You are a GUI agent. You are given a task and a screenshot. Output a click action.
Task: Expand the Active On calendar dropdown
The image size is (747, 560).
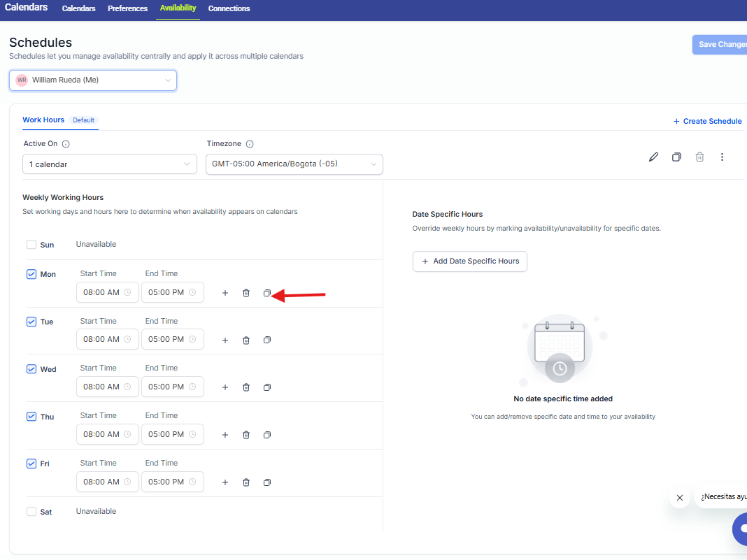click(x=109, y=164)
